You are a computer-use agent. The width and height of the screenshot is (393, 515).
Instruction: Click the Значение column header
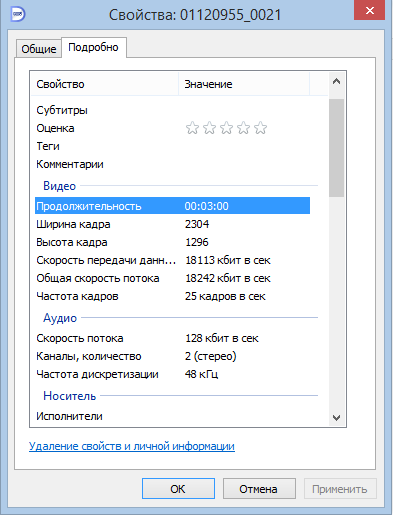(244, 84)
